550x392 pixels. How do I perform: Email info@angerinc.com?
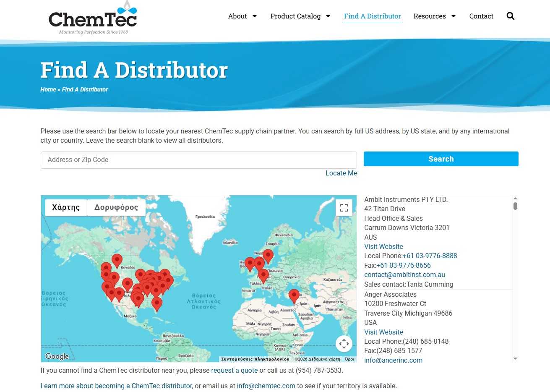pos(393,360)
